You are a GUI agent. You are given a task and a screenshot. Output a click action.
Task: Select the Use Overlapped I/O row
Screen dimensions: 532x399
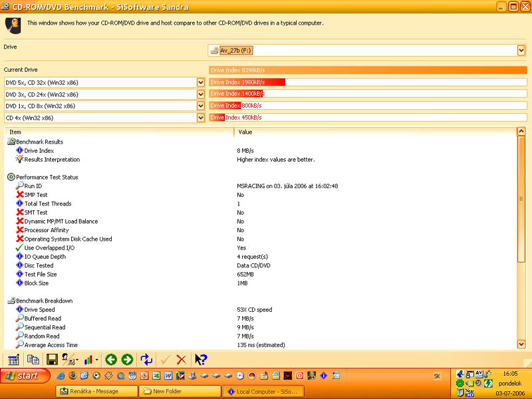click(x=45, y=247)
